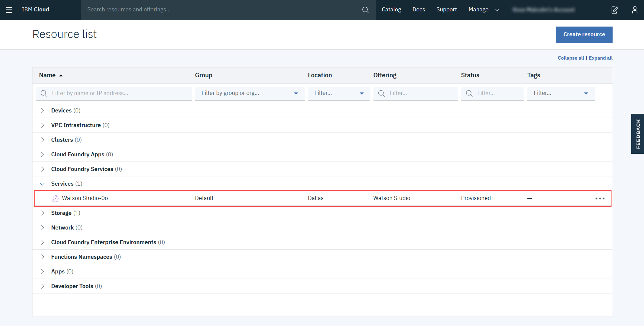Click the Offering filter search icon

(381, 93)
